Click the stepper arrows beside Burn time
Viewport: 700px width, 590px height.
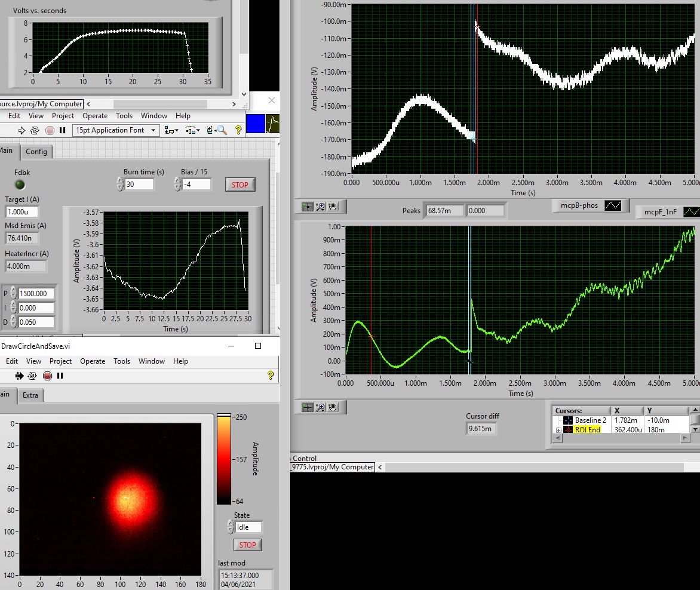120,185
